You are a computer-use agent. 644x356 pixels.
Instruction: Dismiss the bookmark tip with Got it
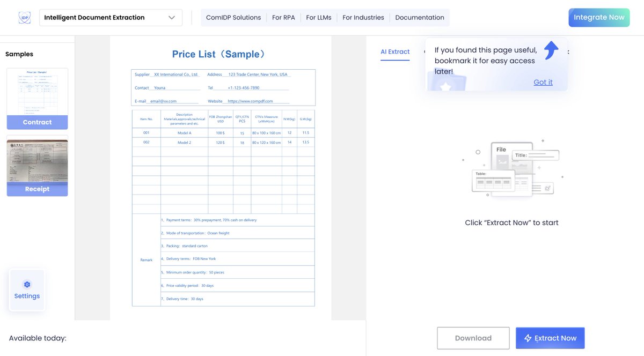click(543, 82)
